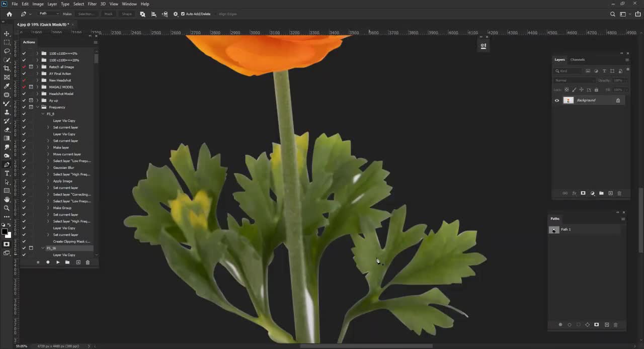The height and width of the screenshot is (349, 644).
Task: Click the Selection button in options bar
Action: [86, 14]
